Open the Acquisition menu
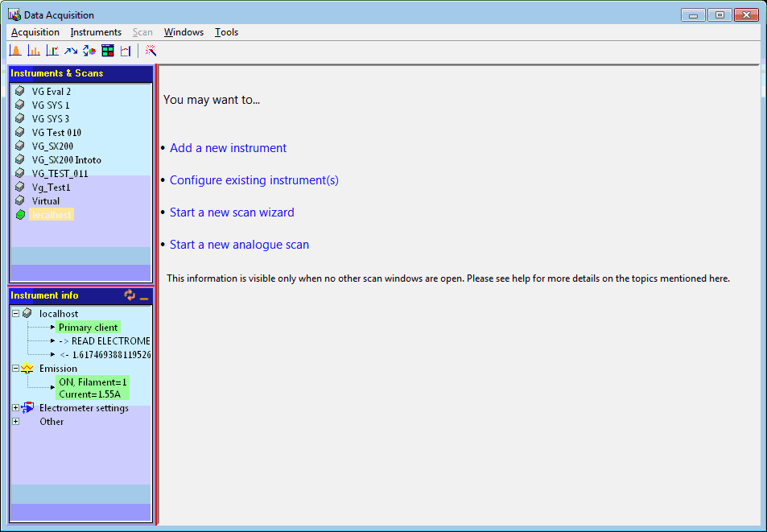The image size is (767, 532). coord(35,32)
